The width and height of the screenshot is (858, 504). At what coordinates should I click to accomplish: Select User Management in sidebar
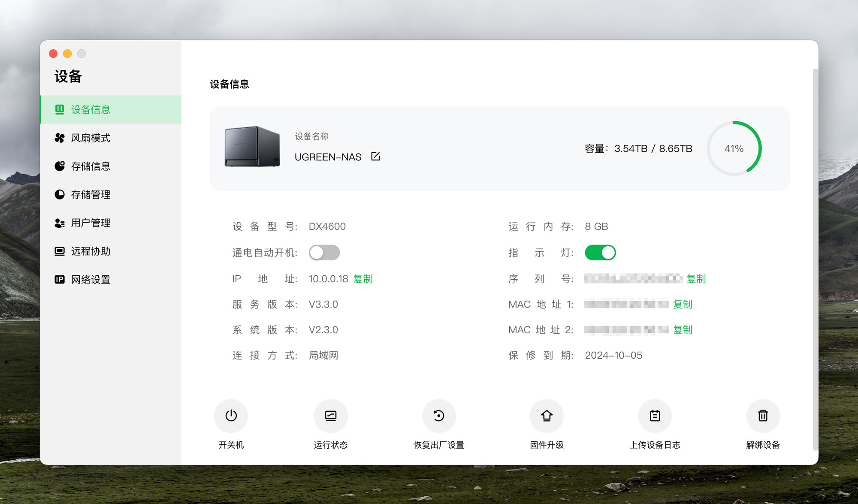(91, 223)
